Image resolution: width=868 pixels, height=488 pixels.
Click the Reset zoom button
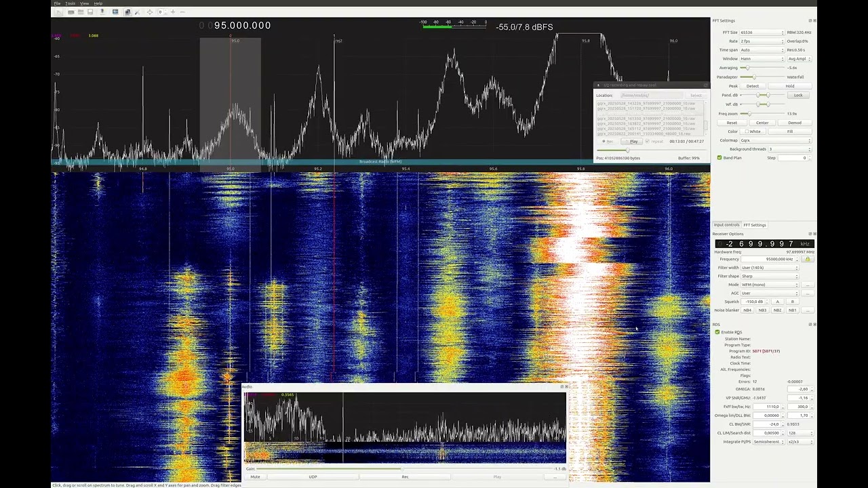(732, 123)
